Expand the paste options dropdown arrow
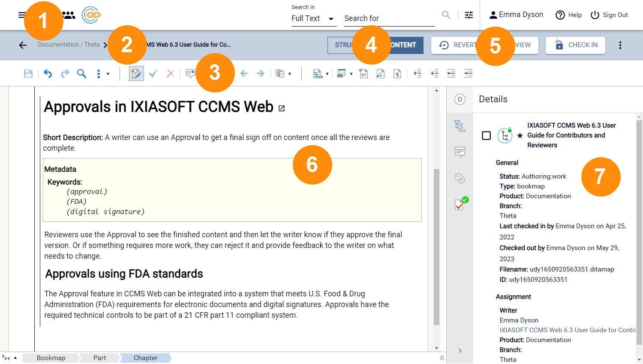Screen dimensions: 643x364 [x=289, y=74]
